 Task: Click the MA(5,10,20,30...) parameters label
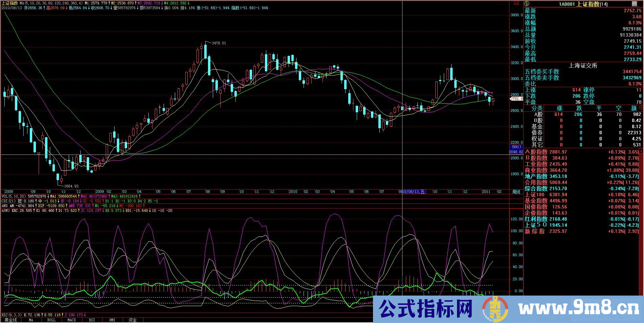click(51, 3)
